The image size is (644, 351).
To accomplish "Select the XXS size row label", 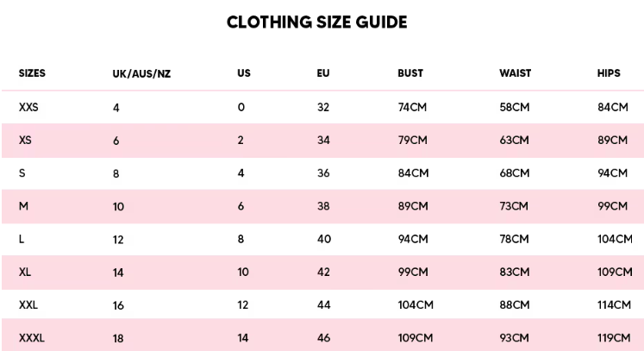I will (28, 107).
